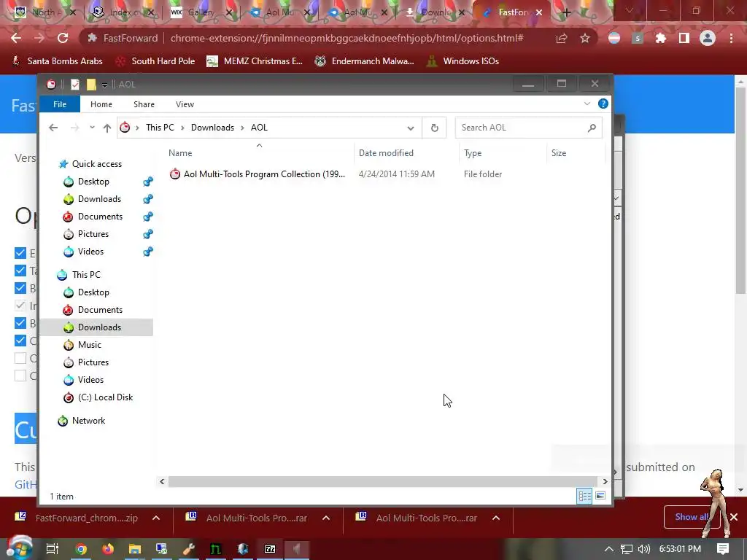
Task: Open the View ribbon tab
Action: pyautogui.click(x=185, y=104)
